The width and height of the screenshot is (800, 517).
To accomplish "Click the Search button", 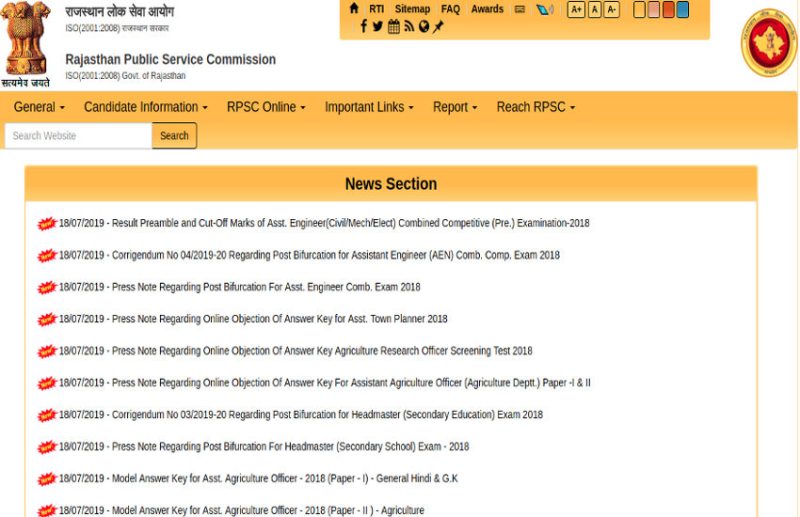I will (174, 136).
